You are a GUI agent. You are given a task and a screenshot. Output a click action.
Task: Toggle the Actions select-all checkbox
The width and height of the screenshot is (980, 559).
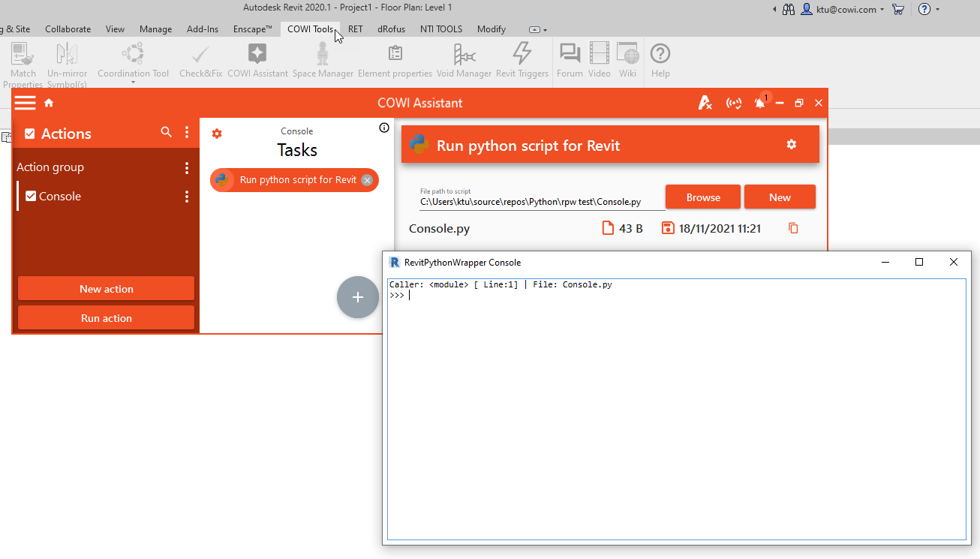click(30, 134)
